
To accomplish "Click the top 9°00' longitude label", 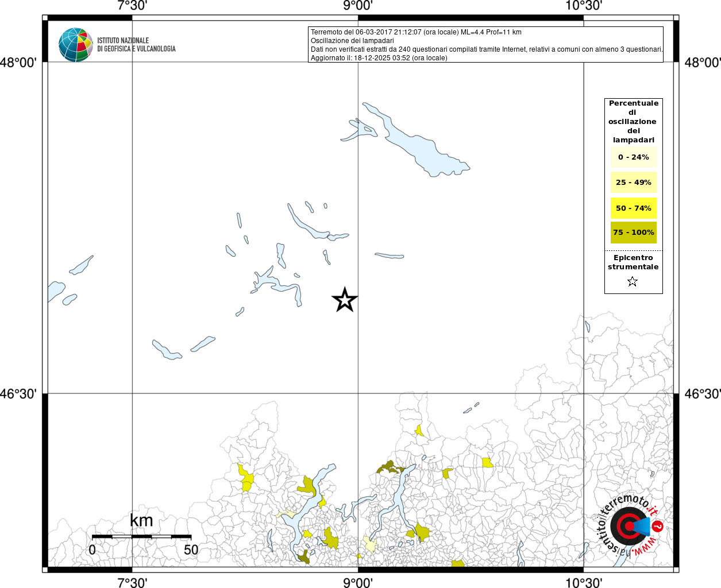I will click(x=358, y=6).
